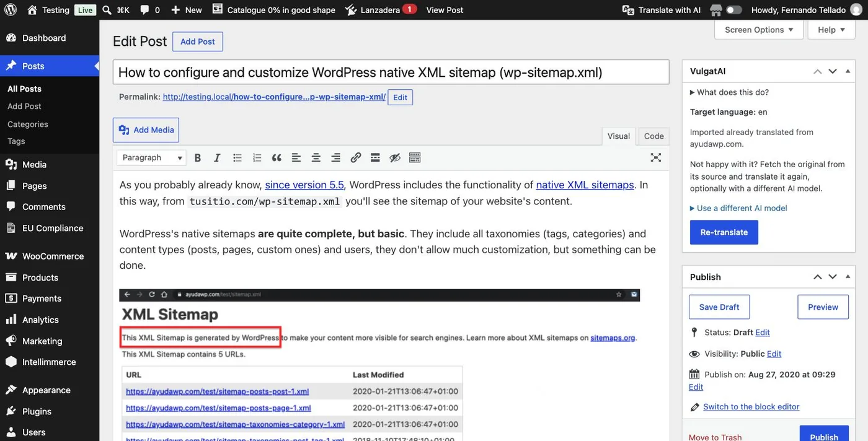Toggle italic formatting
868x441 pixels.
tap(217, 158)
